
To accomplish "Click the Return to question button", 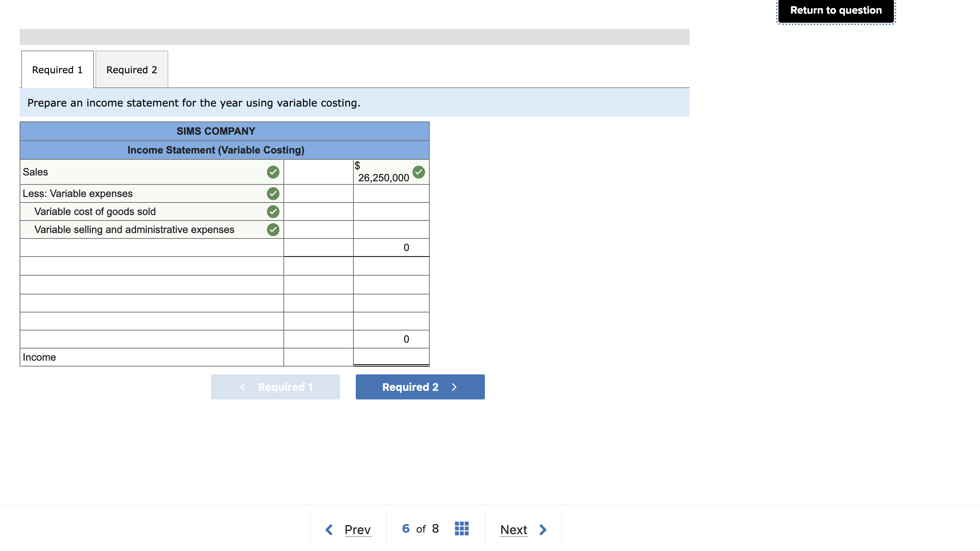I will tap(836, 11).
